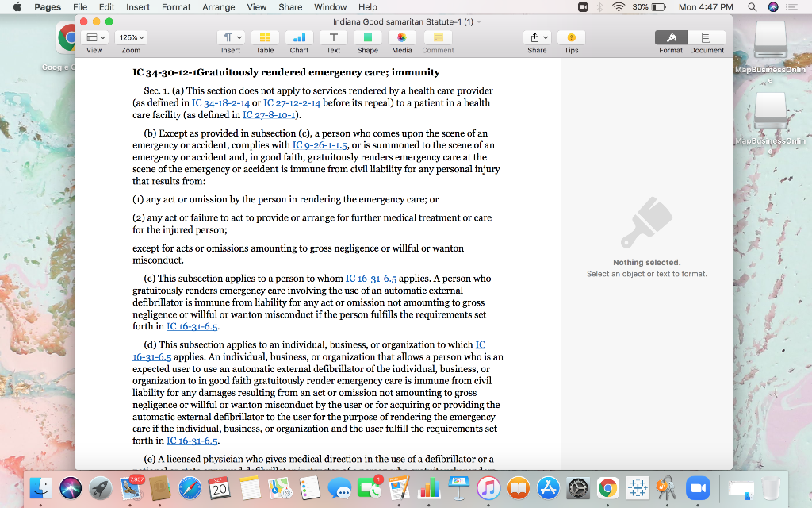812x508 pixels.
Task: Open the Share toolbar dropdown
Action: [x=537, y=37]
